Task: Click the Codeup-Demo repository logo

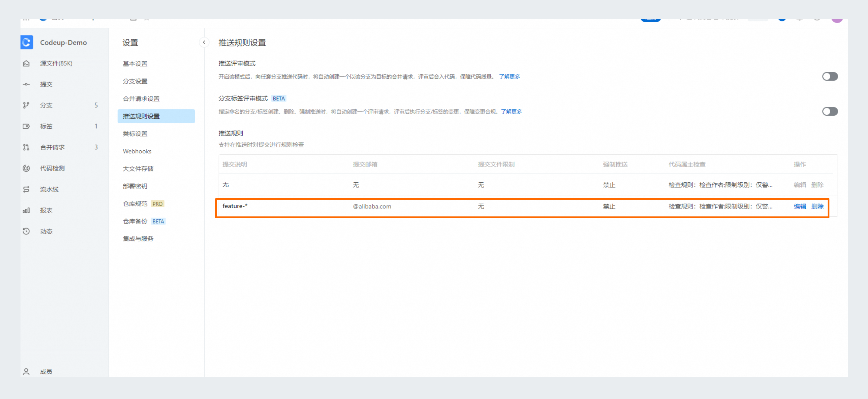Action: (x=27, y=42)
